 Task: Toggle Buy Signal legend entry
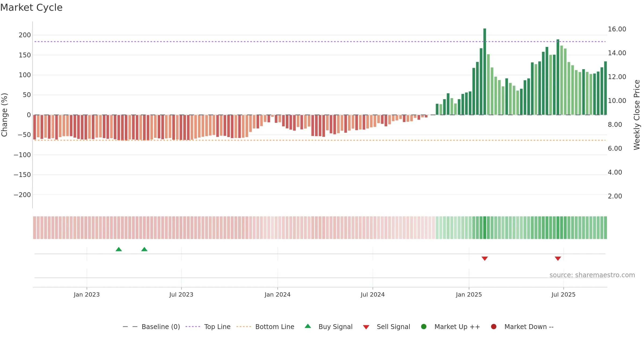pyautogui.click(x=329, y=327)
